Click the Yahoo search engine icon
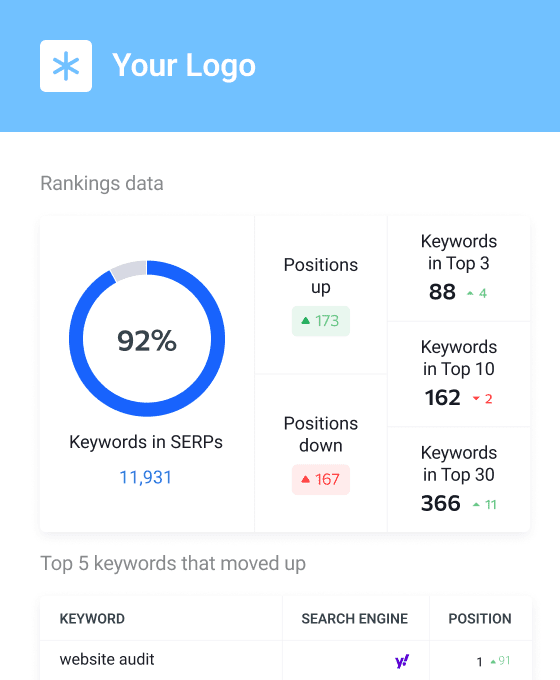The image size is (560, 680). tap(402, 661)
